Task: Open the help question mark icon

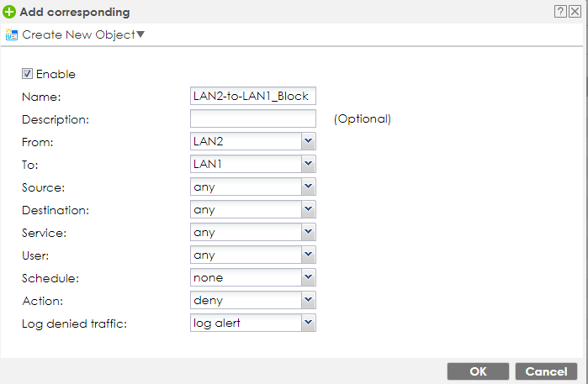Action: (x=559, y=12)
